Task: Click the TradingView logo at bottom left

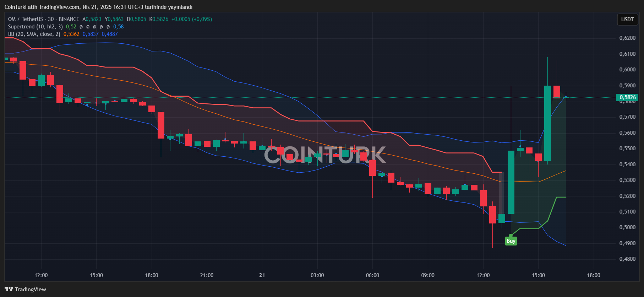Action: tap(25, 289)
